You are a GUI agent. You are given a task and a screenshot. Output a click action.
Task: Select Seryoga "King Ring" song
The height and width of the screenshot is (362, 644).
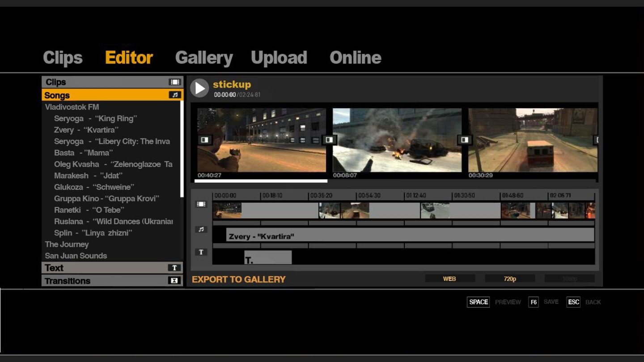click(95, 118)
